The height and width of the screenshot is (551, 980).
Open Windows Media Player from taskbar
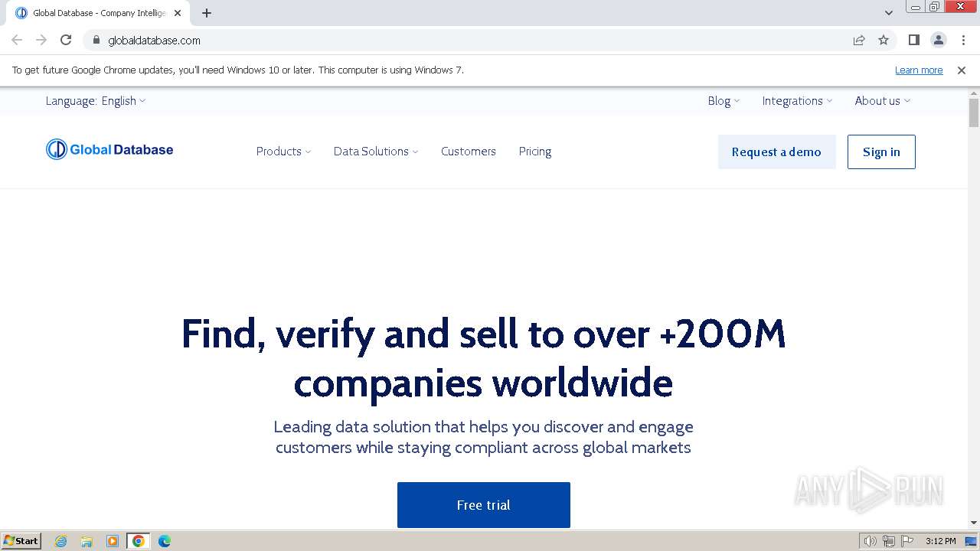point(113,541)
